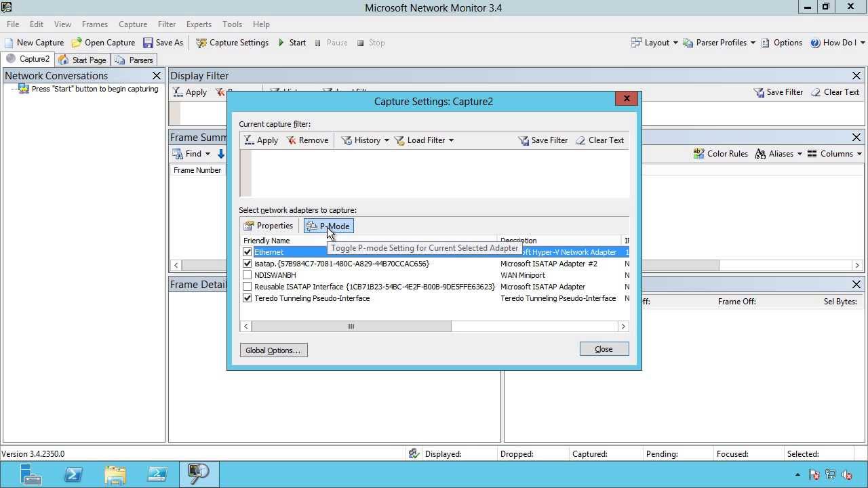Image resolution: width=868 pixels, height=488 pixels.
Task: Open Aliases dropdown in Frame Summary
Action: 778,154
